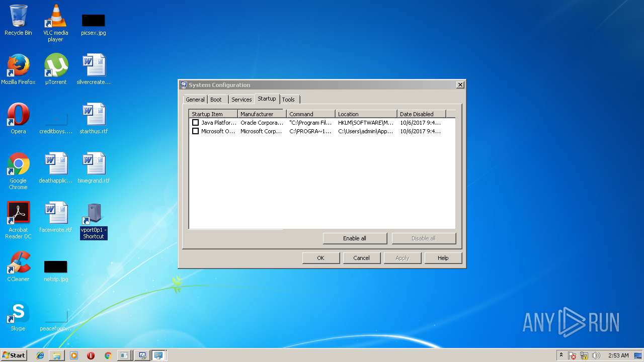
Task: Select the Acrobat Reader DC shortcut
Action: coord(18,220)
